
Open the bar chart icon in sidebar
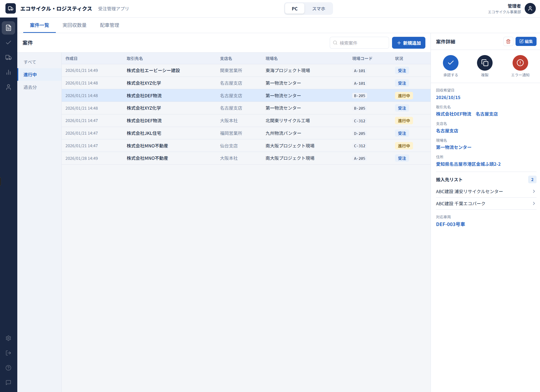coord(8,72)
